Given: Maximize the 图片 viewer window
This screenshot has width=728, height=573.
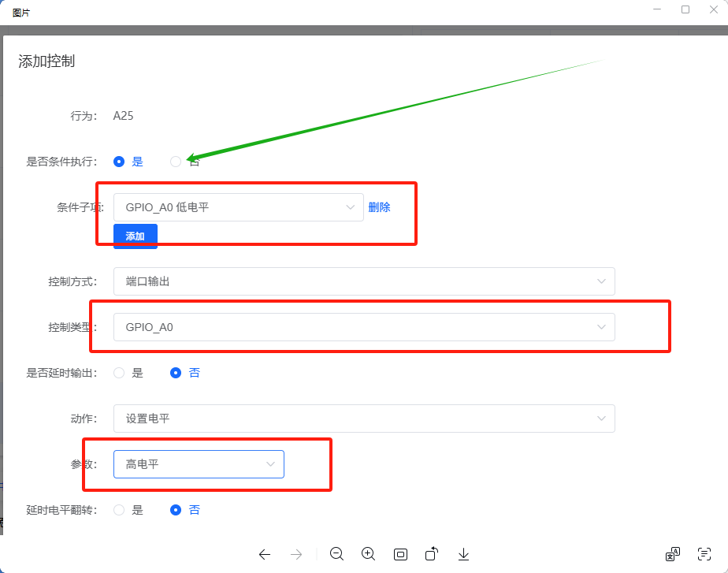Looking at the screenshot, I should point(685,9).
